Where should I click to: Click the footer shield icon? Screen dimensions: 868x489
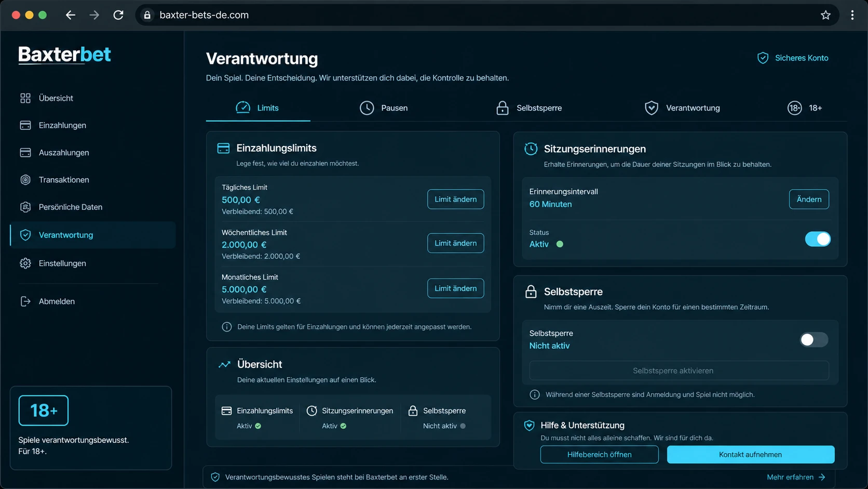215,477
